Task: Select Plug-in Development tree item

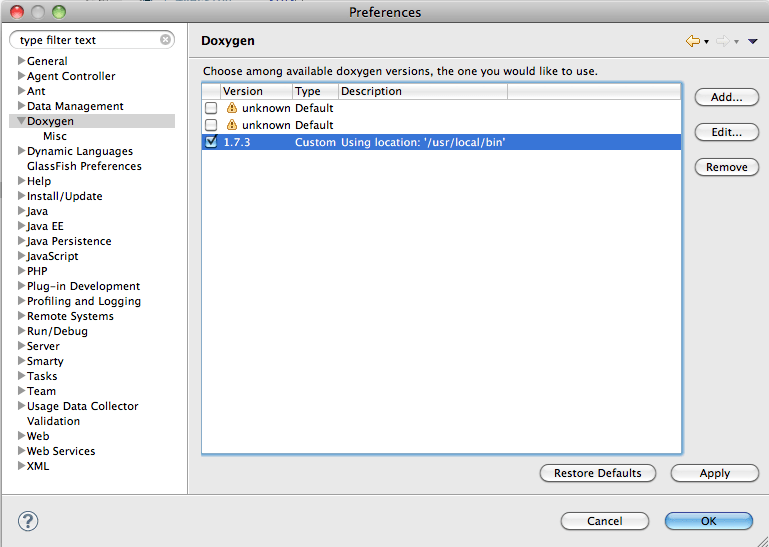Action: click(83, 286)
